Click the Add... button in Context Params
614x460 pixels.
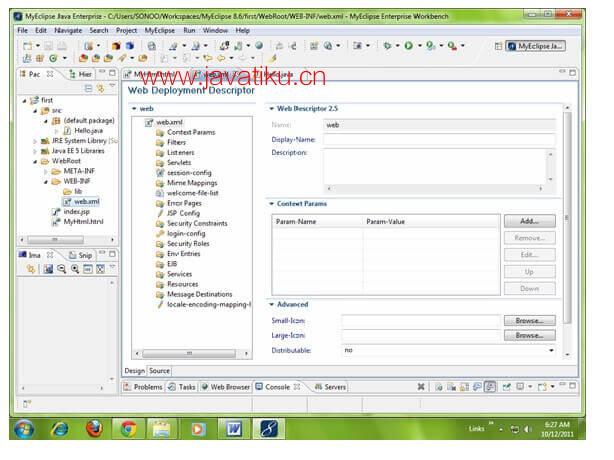529,221
